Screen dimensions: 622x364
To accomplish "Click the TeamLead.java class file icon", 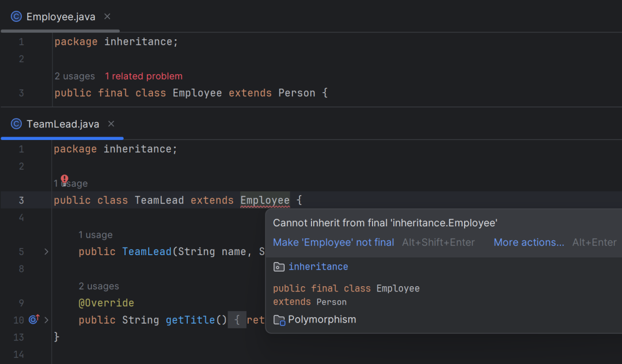I will (16, 124).
